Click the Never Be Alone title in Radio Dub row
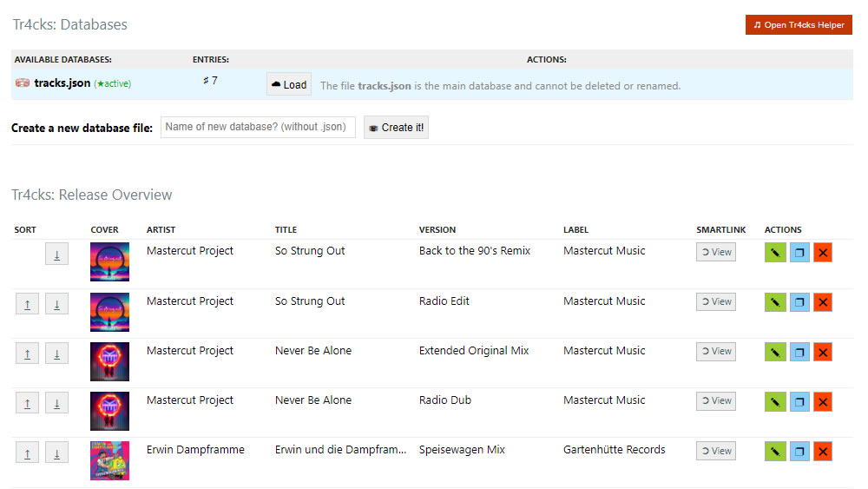The width and height of the screenshot is (868, 489). coord(313,400)
